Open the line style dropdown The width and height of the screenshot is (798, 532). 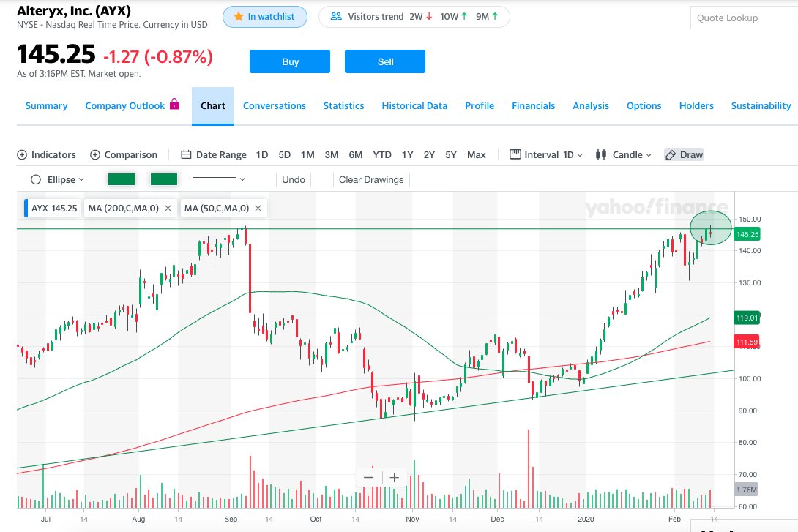[219, 179]
